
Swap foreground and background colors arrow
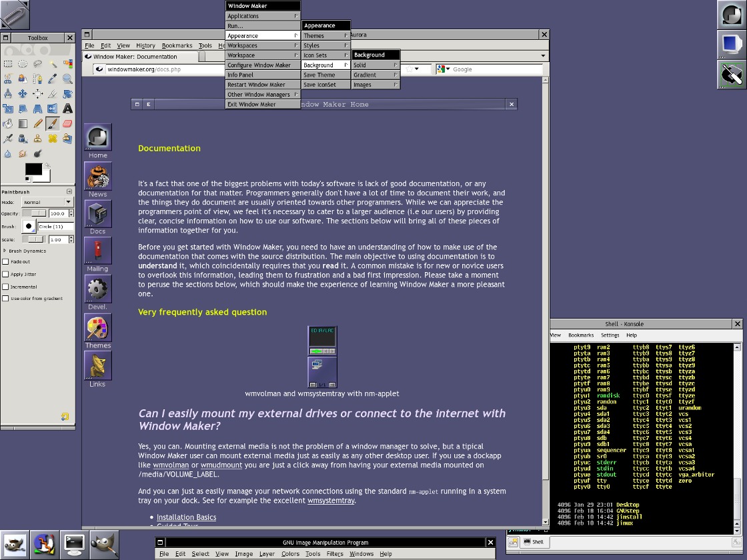coord(47,165)
